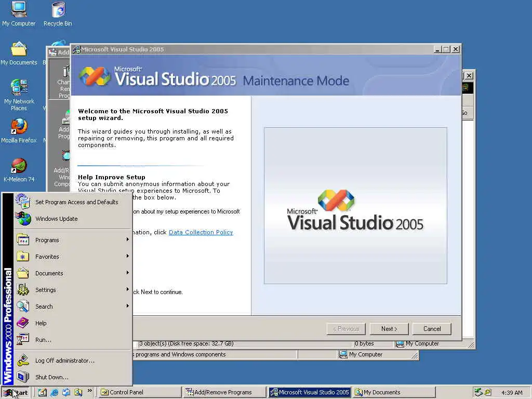Launch the K-Meleon 74 desktop shortcut
The image size is (532, 399).
19,170
